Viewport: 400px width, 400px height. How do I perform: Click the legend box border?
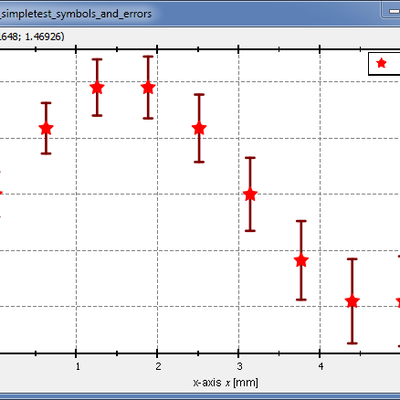(x=369, y=63)
